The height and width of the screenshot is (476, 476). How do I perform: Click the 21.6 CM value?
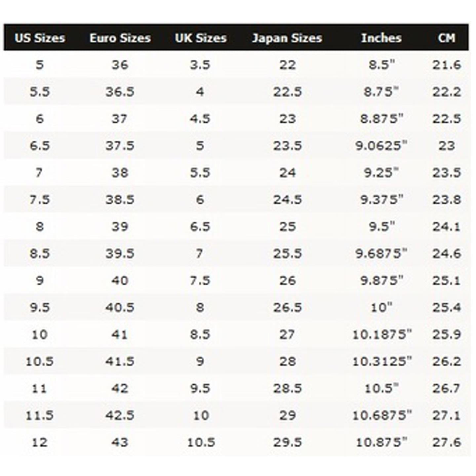(x=447, y=65)
